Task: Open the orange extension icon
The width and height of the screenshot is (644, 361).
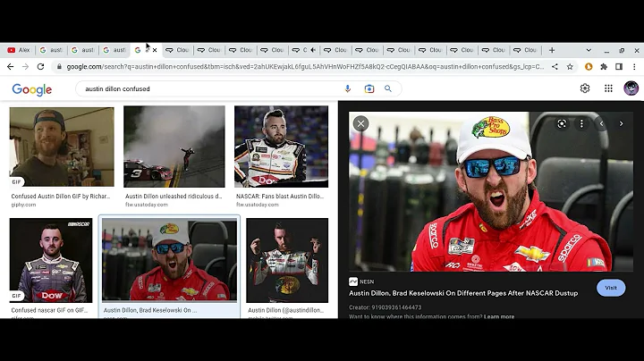Action: pyautogui.click(x=589, y=66)
